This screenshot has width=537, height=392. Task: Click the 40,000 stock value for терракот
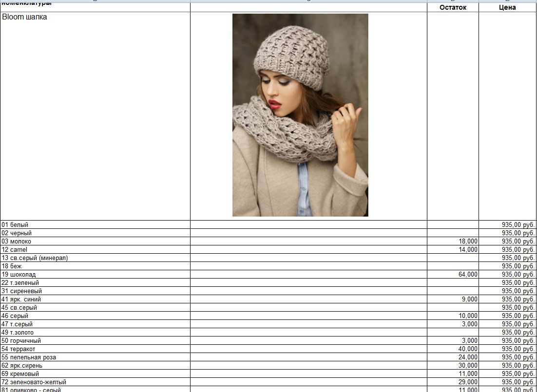click(x=468, y=349)
